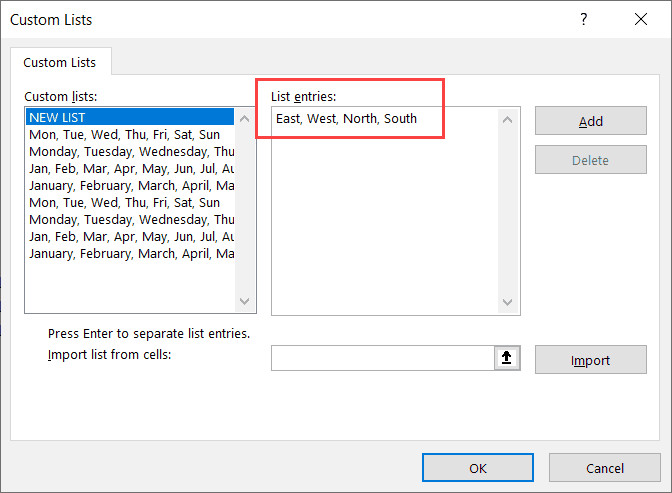672x493 pixels.
Task: Close the Custom Lists dialog
Action: [640, 19]
